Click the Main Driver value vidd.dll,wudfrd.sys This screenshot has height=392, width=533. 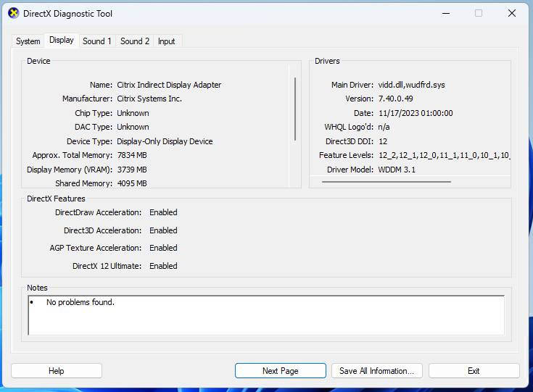click(x=411, y=85)
